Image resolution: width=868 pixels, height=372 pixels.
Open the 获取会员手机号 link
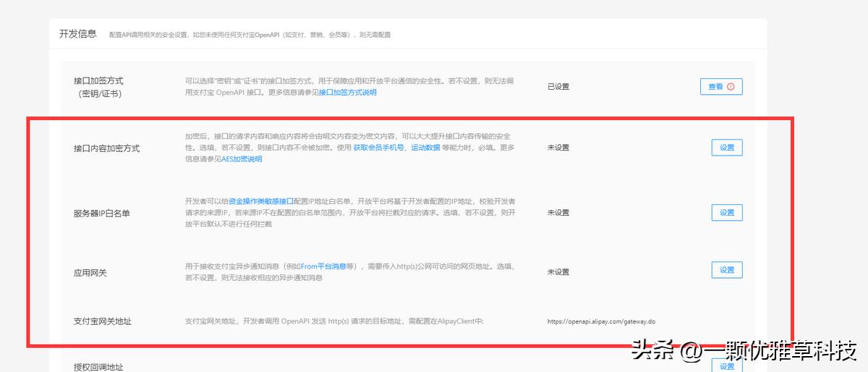tap(380, 148)
